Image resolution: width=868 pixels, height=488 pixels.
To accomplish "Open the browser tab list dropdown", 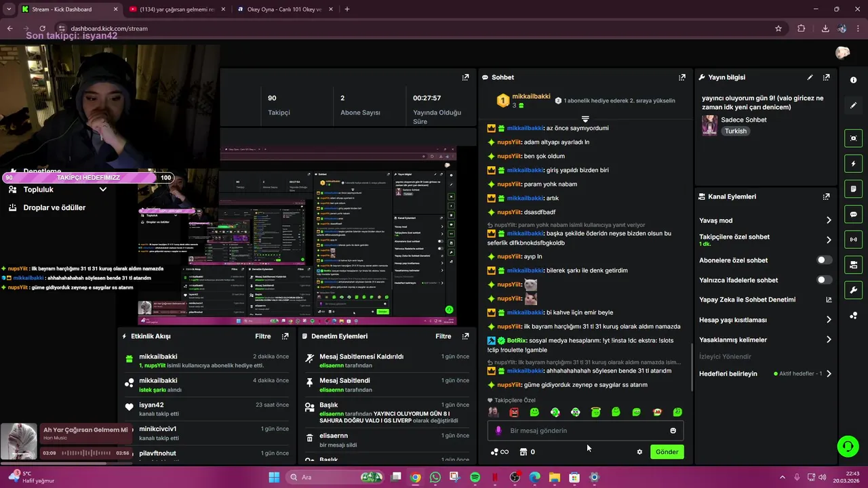I will pos(9,9).
